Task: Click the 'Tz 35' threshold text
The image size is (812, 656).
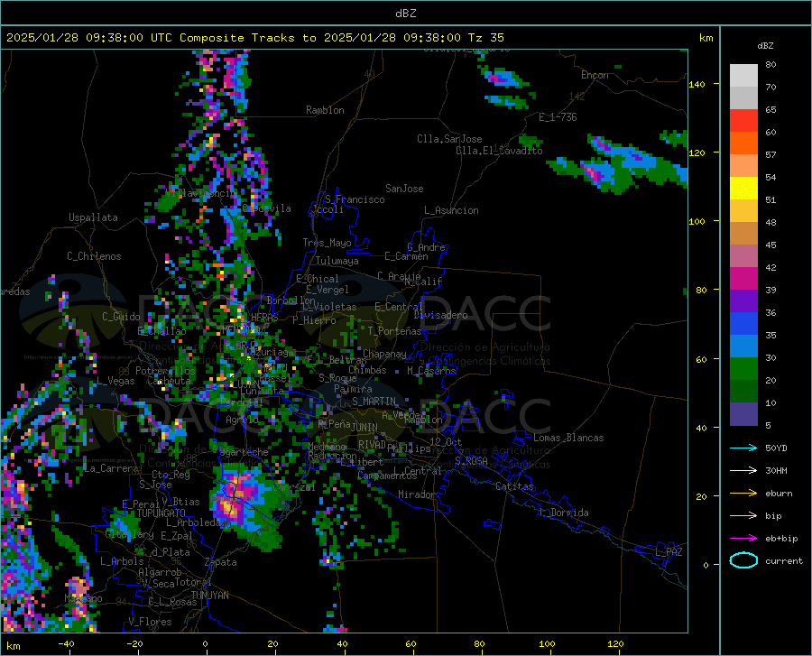Action: tap(486, 38)
